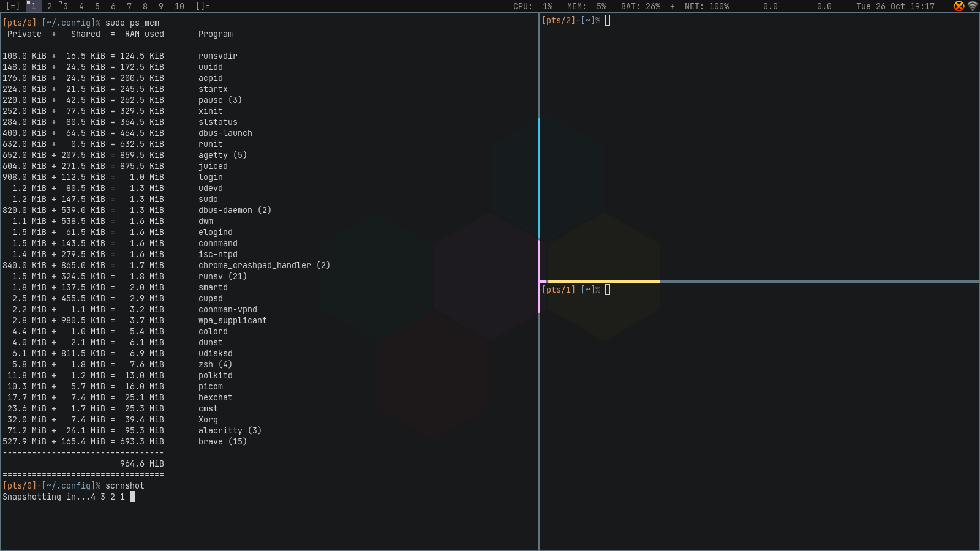Click the CPU 1% status entry

533,6
